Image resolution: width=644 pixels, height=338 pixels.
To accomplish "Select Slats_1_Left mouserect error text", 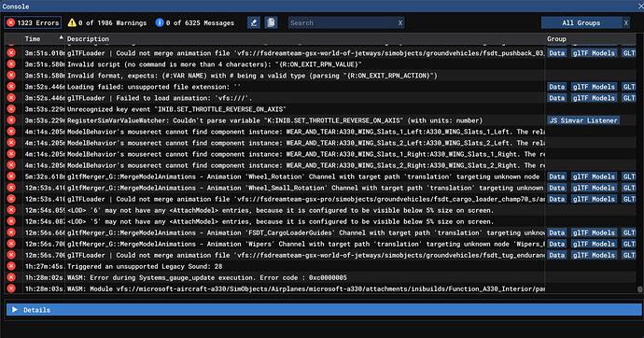I will point(306,132).
